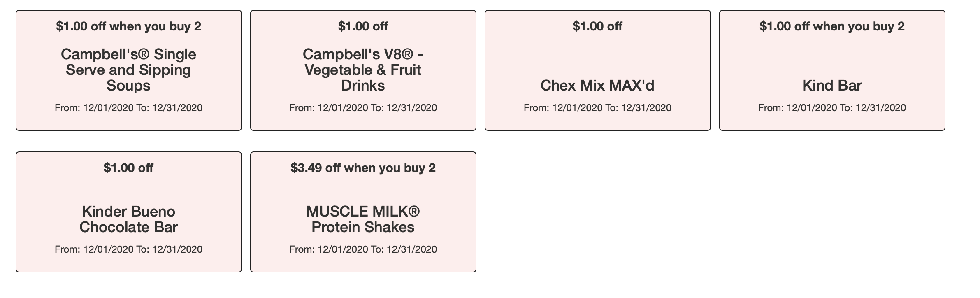
Task: Click the blank area above the Kind Bar name
Action: point(832,56)
